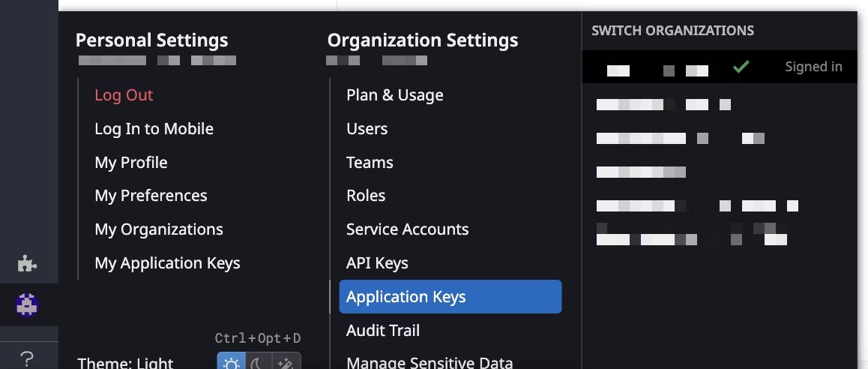
Task: Click the pixel-art user avatar in sidebar
Action: pos(28,305)
